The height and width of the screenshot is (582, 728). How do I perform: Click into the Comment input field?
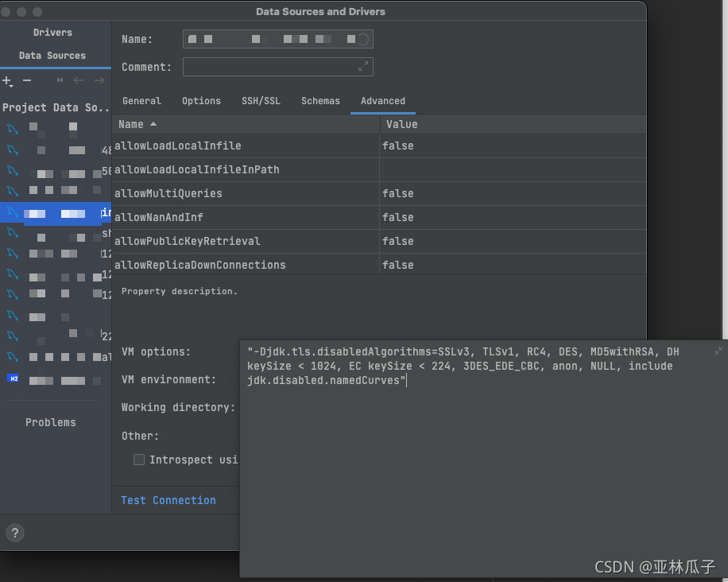pos(277,67)
